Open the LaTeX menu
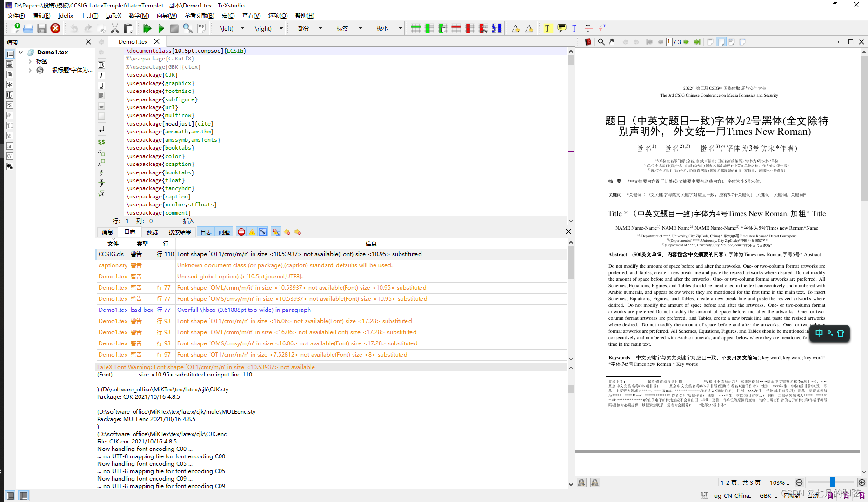This screenshot has width=868, height=502. 114,15
